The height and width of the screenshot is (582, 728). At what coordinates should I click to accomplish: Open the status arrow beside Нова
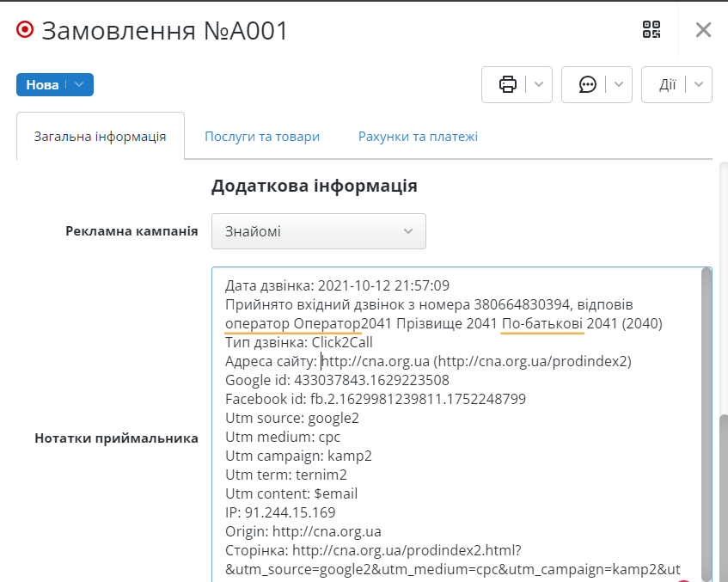(x=79, y=84)
